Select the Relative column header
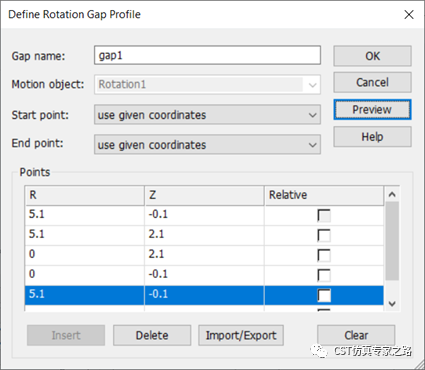 click(324, 195)
